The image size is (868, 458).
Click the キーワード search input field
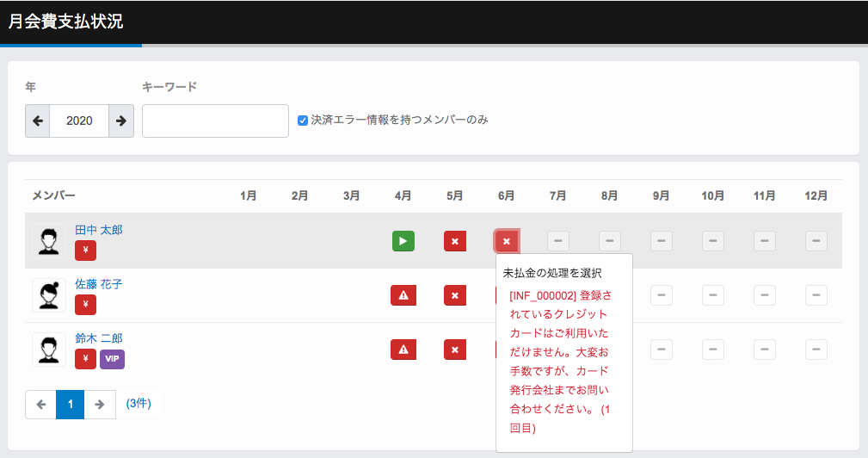click(x=215, y=121)
